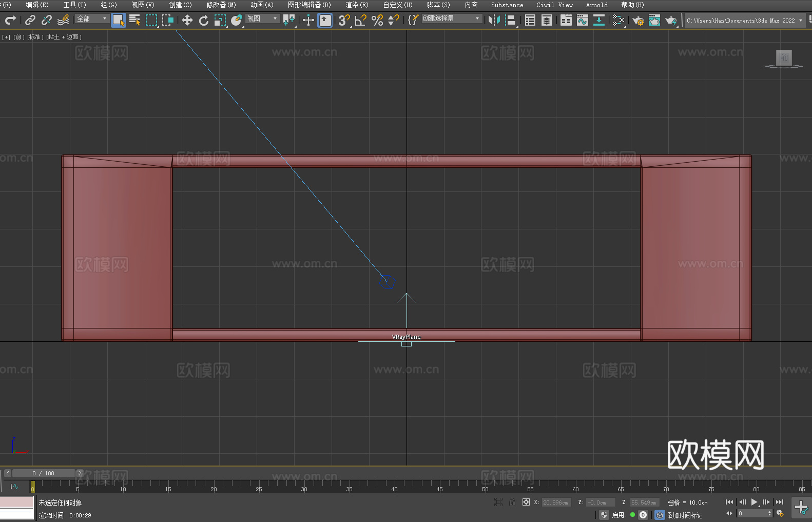Open the Layer Explorer icon
Screen dimensions: 812x522
click(547, 20)
